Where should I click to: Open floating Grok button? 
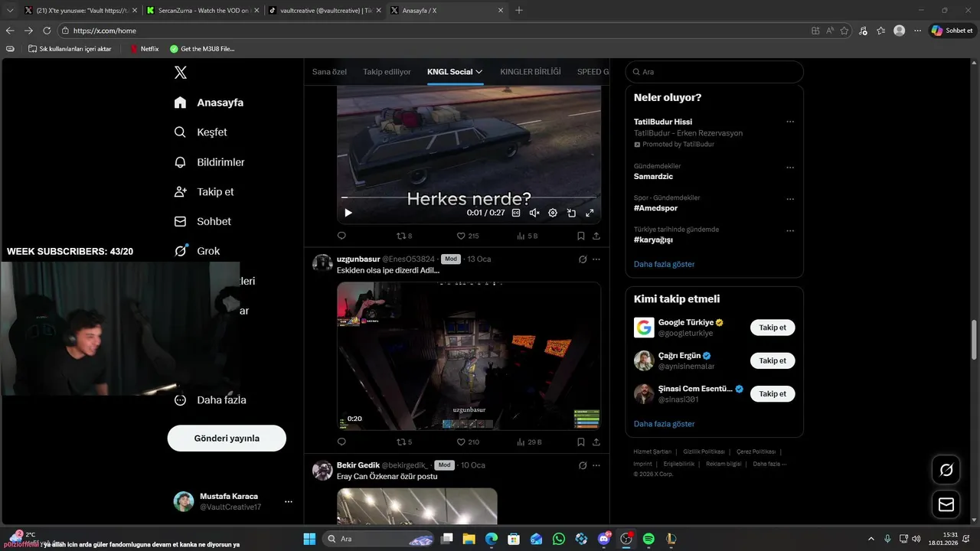pos(946,470)
